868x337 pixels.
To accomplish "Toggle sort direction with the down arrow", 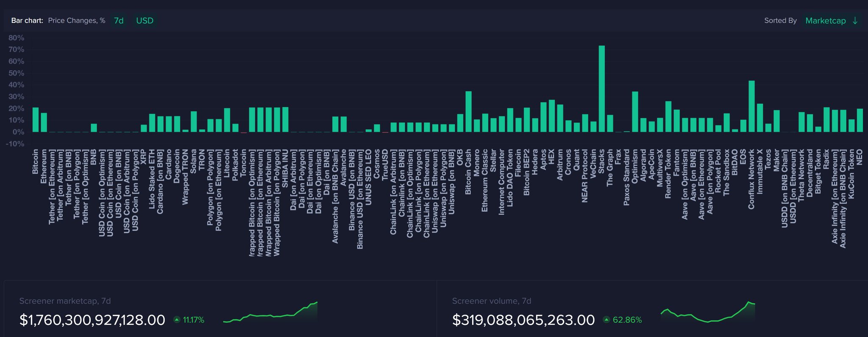I will coord(855,21).
